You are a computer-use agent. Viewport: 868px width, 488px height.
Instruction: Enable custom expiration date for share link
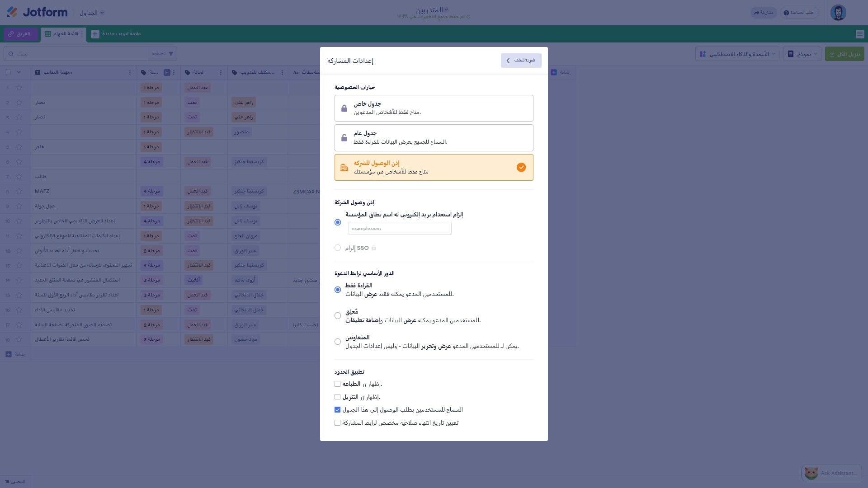tap(337, 423)
